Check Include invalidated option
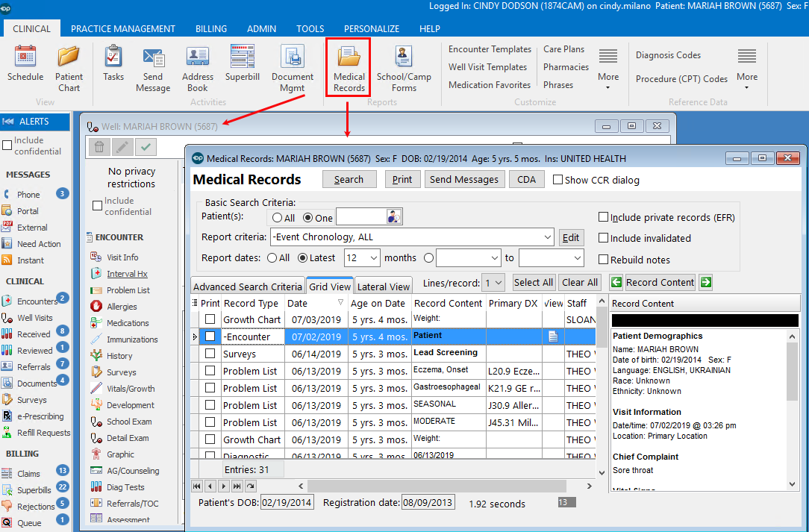The image size is (809, 532). (x=603, y=238)
